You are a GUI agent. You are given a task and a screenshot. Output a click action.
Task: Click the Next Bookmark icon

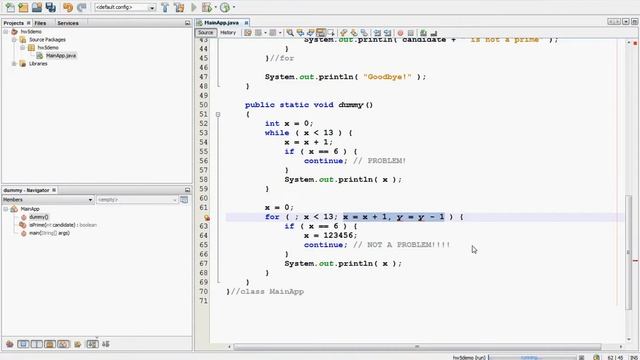pyautogui.click(x=354, y=33)
